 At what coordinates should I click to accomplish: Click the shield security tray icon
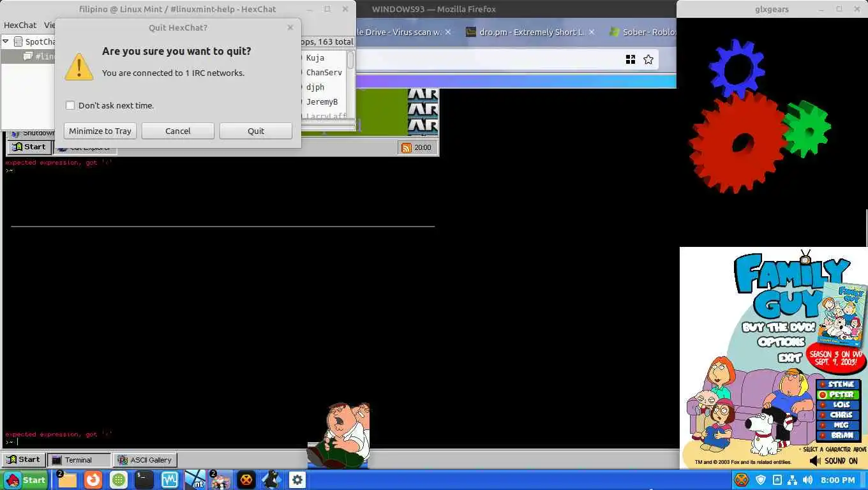[761, 480]
